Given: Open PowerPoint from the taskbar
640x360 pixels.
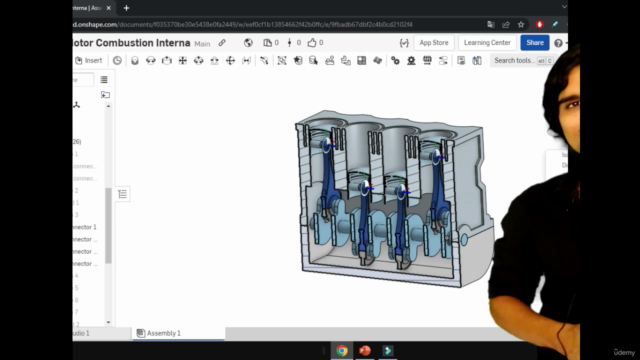Looking at the screenshot, I should 365,351.
